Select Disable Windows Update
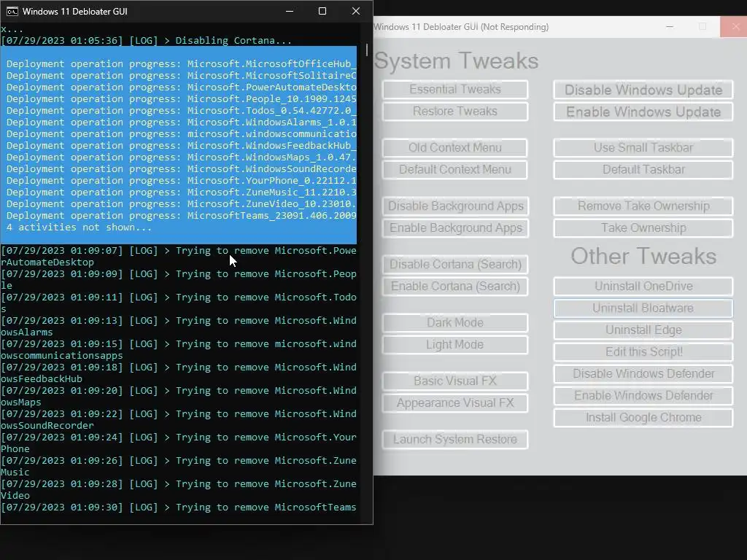The width and height of the screenshot is (747, 560). [x=643, y=90]
